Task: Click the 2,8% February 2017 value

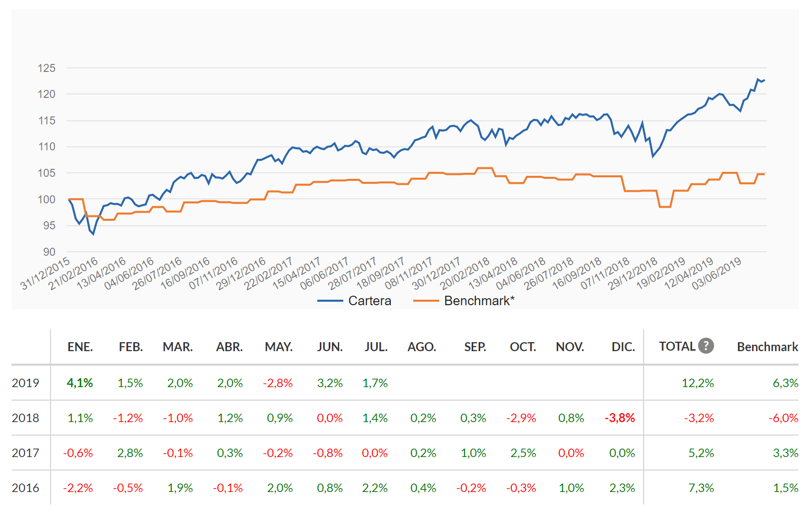Action: (130, 453)
